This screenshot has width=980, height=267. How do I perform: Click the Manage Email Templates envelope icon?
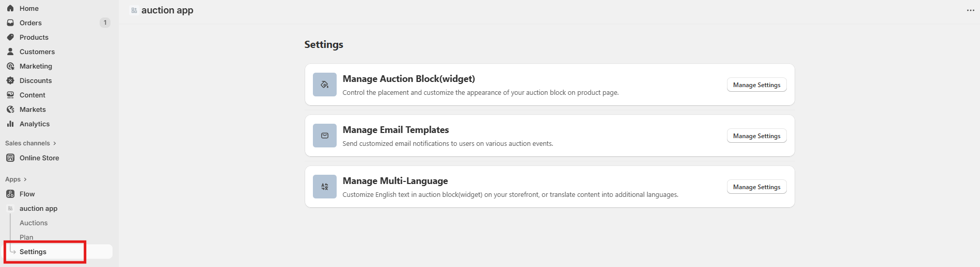pos(325,136)
